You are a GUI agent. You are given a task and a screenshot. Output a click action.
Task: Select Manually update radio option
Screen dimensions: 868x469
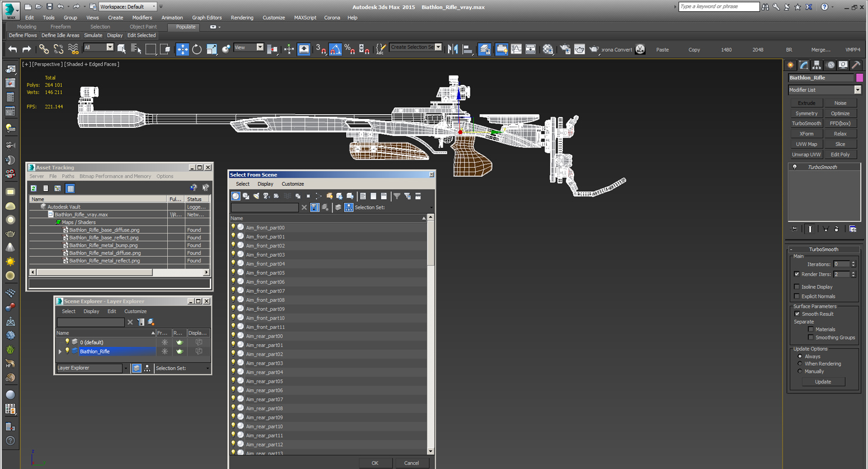coord(799,371)
